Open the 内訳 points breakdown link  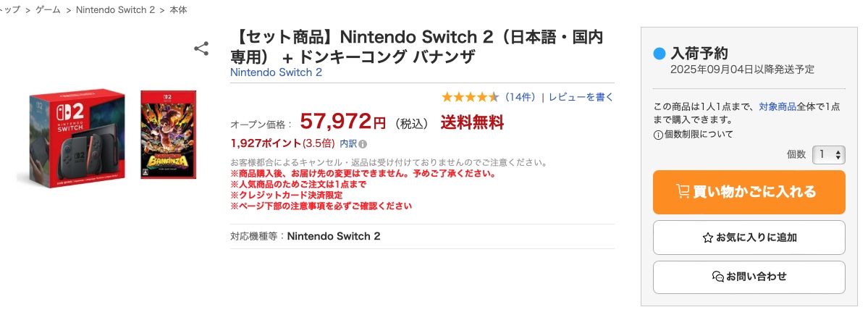pos(348,143)
